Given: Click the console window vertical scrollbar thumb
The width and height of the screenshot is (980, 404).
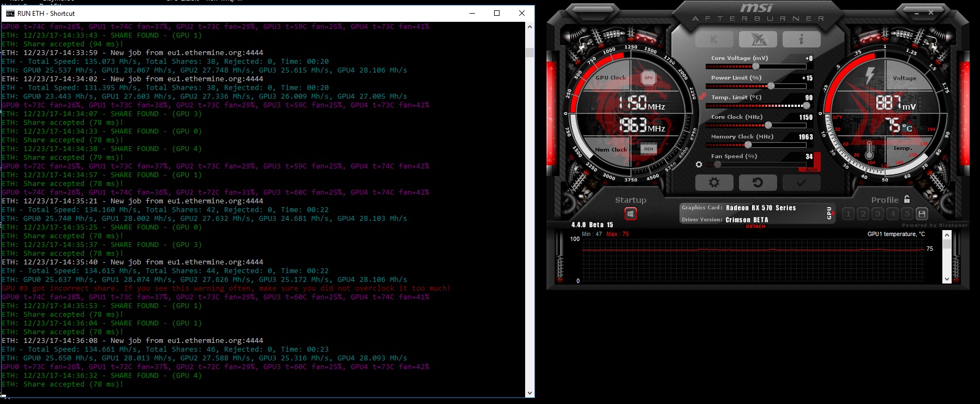Looking at the screenshot, I should 530,52.
